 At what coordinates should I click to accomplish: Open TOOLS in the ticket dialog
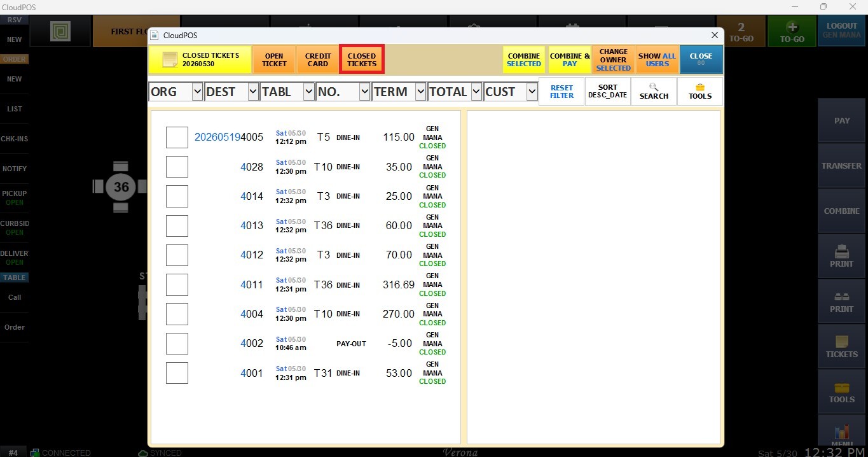[x=700, y=92]
